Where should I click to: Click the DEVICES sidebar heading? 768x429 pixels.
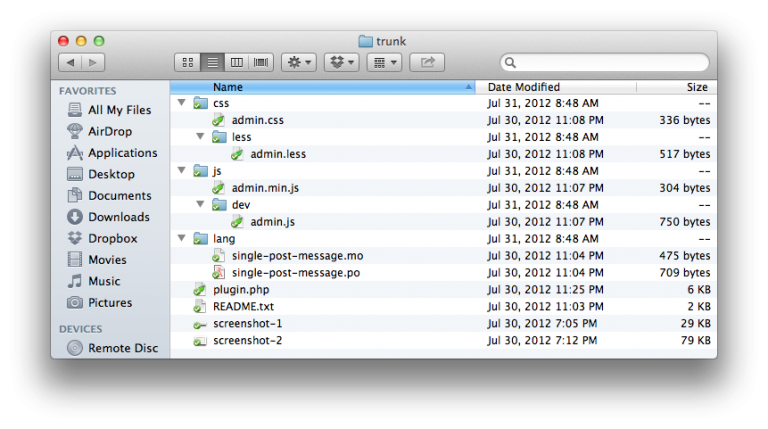pos(81,329)
